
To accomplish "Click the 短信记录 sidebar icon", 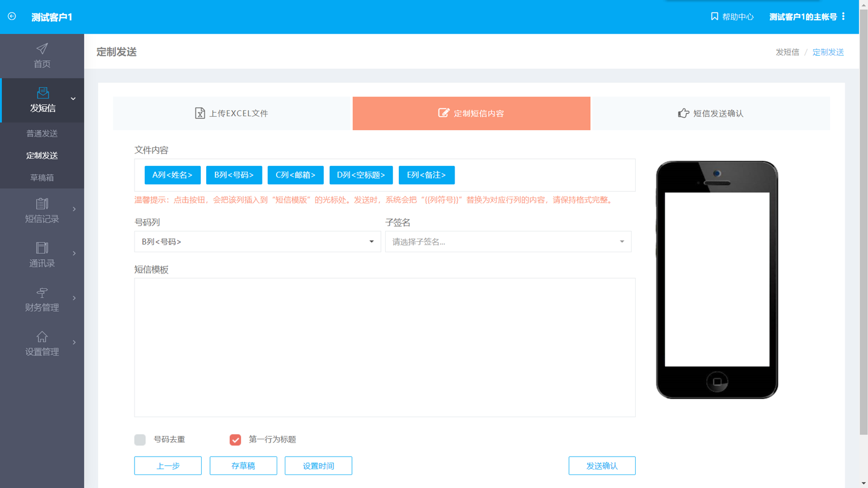I will tap(42, 204).
